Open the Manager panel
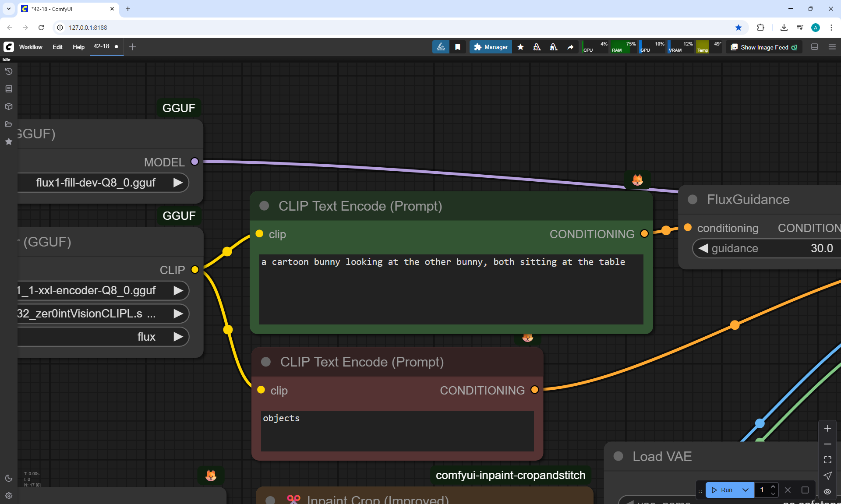Viewport: 841px width, 504px height. 491,47
